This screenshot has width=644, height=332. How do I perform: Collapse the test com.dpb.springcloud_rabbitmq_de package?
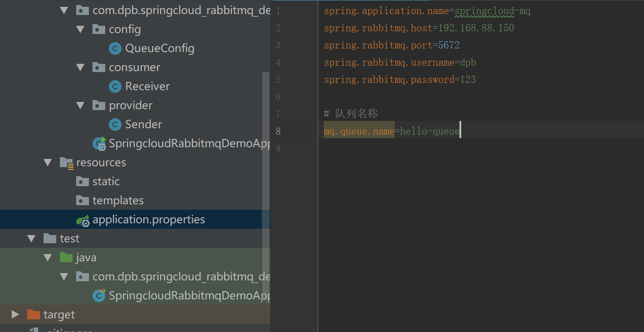tap(64, 277)
